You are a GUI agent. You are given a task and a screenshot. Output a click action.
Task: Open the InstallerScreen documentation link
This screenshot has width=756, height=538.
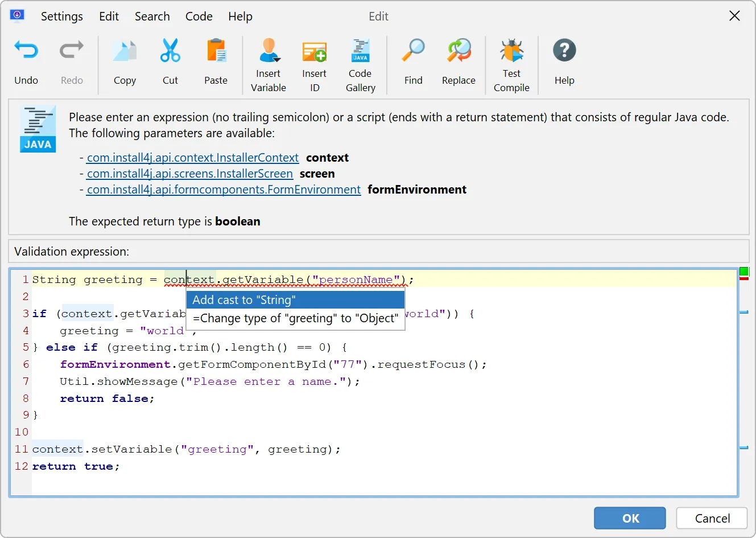pyautogui.click(x=190, y=174)
